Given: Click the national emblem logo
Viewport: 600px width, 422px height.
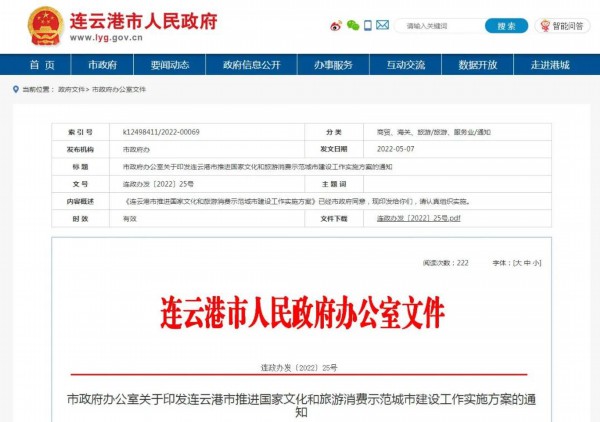Looking at the screenshot, I should tap(45, 24).
